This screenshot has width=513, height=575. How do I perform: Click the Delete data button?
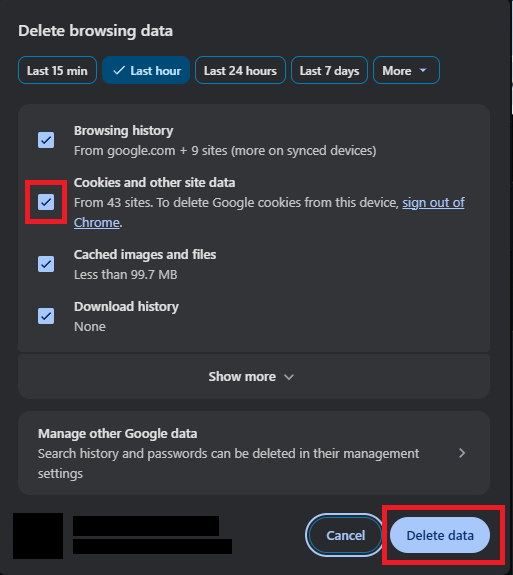coord(440,535)
